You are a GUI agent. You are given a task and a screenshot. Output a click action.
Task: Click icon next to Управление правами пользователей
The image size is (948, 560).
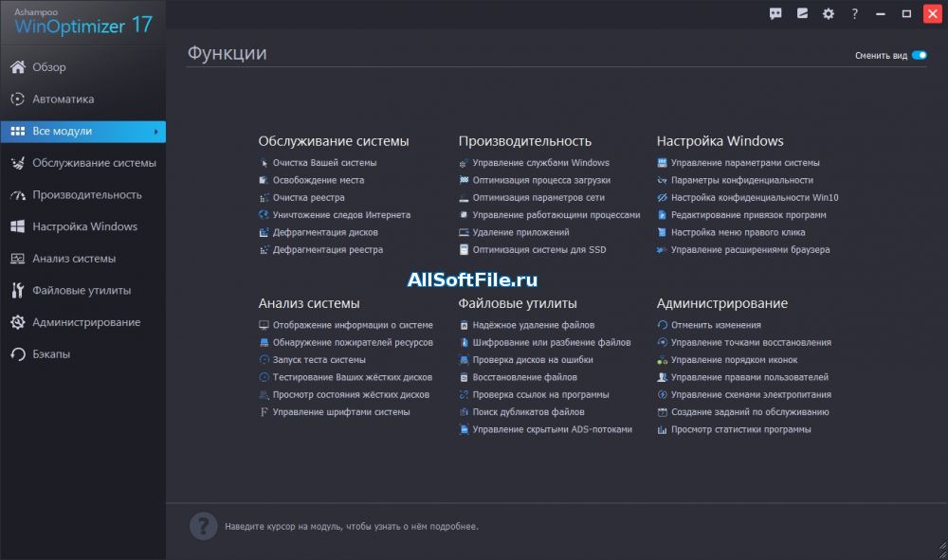pos(662,377)
